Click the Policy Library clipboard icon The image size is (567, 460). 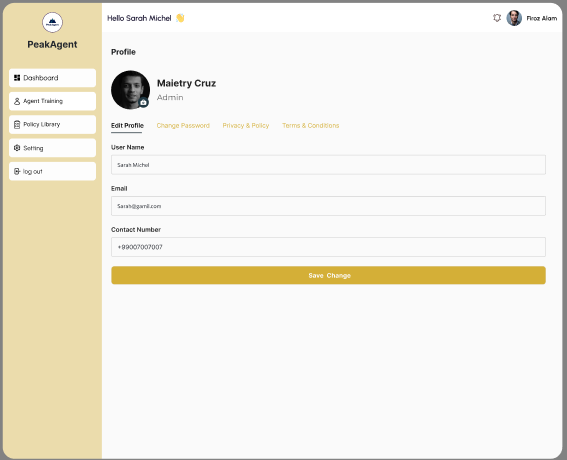(17, 124)
